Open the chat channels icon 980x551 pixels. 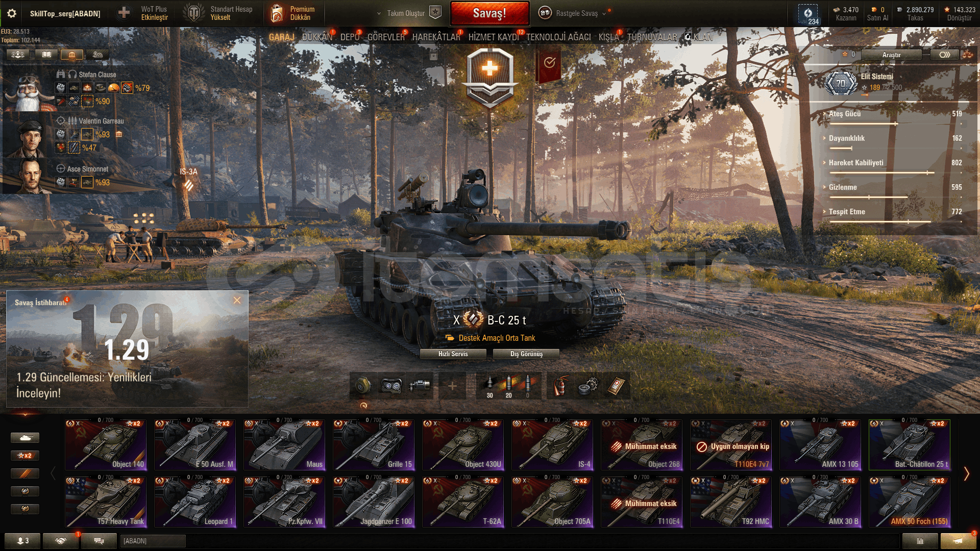99,541
